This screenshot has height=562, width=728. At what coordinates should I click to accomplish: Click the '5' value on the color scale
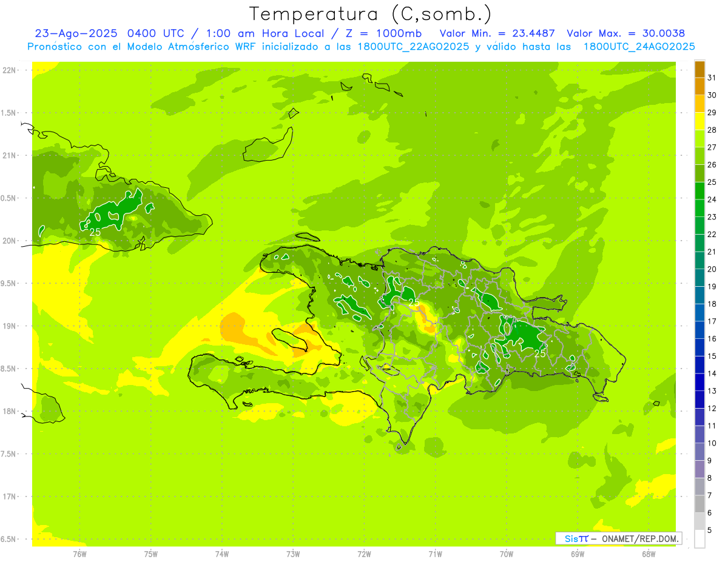tap(710, 530)
